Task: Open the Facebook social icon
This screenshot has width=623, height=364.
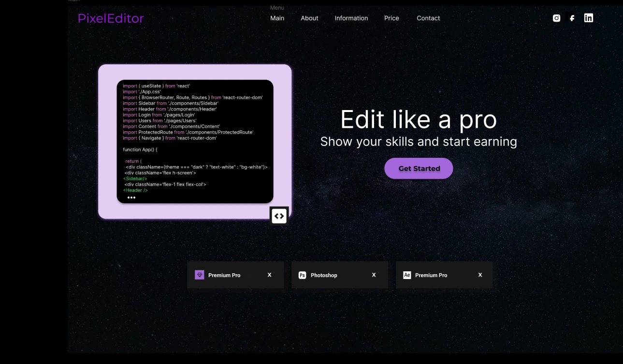Action: tap(572, 18)
